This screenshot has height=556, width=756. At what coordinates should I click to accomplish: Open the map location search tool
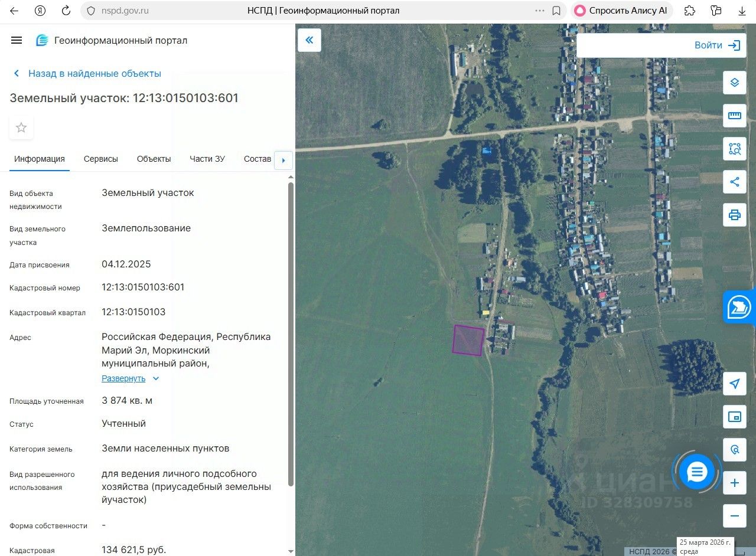pyautogui.click(x=735, y=450)
